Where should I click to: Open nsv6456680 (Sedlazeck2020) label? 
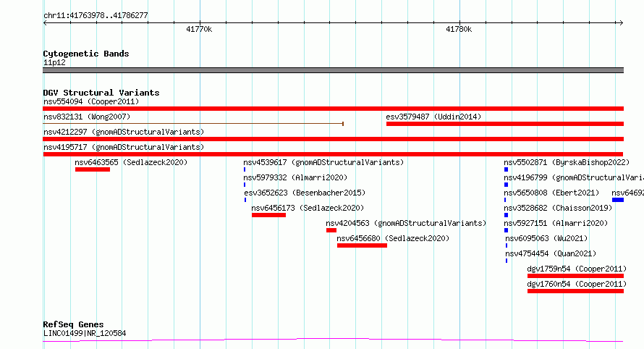(x=393, y=238)
